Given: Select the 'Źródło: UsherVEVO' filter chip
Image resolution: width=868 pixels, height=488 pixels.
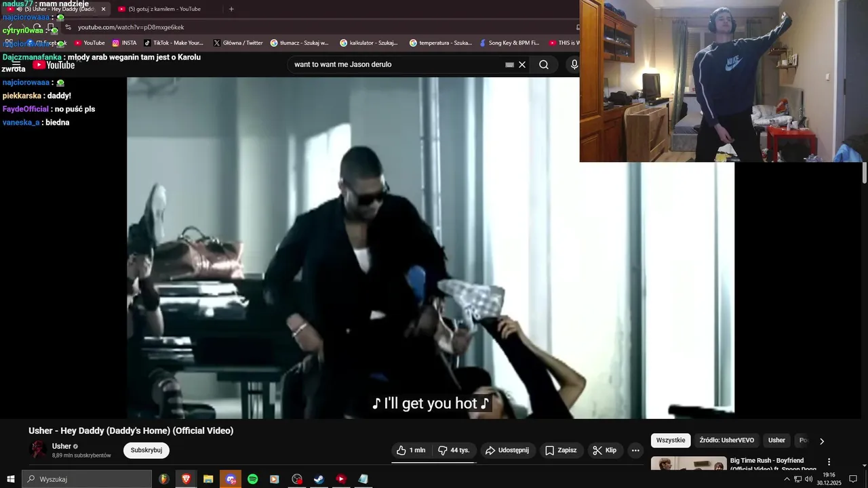Looking at the screenshot, I should 726,441.
